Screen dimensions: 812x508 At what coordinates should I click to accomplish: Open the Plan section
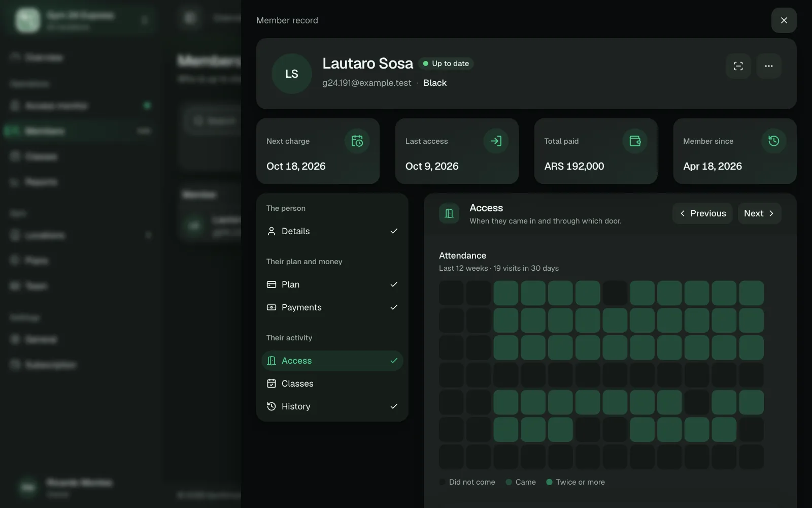[x=332, y=284]
